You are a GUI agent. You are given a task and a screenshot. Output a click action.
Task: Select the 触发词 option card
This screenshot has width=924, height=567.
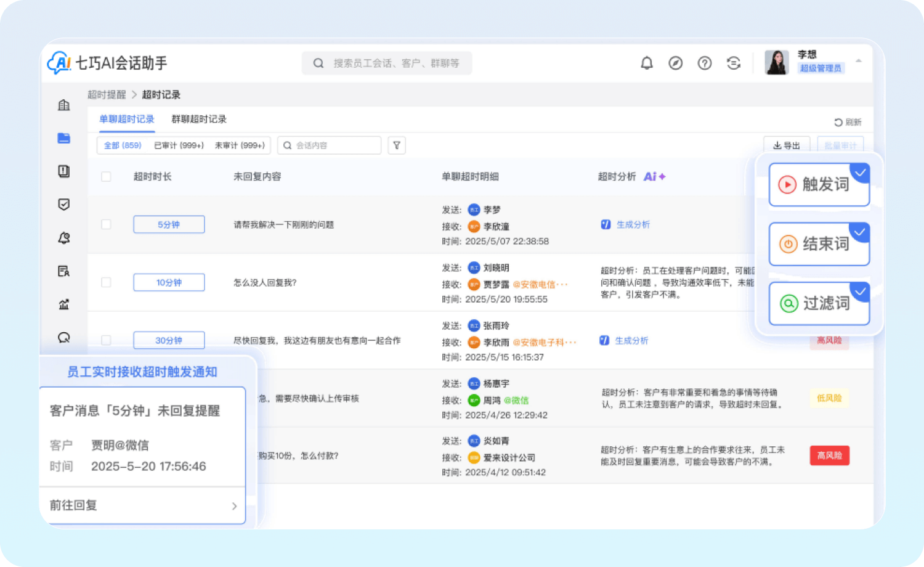(x=819, y=184)
